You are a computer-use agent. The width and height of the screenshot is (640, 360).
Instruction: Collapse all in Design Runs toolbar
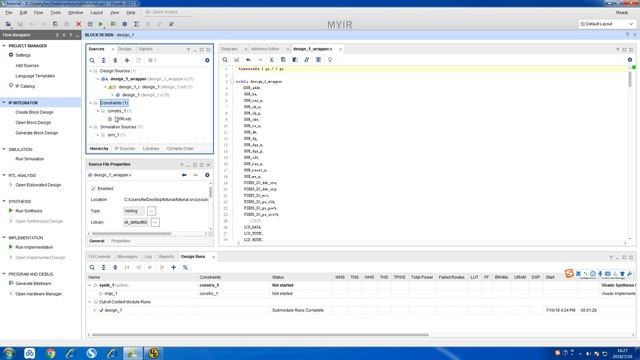[104, 267]
